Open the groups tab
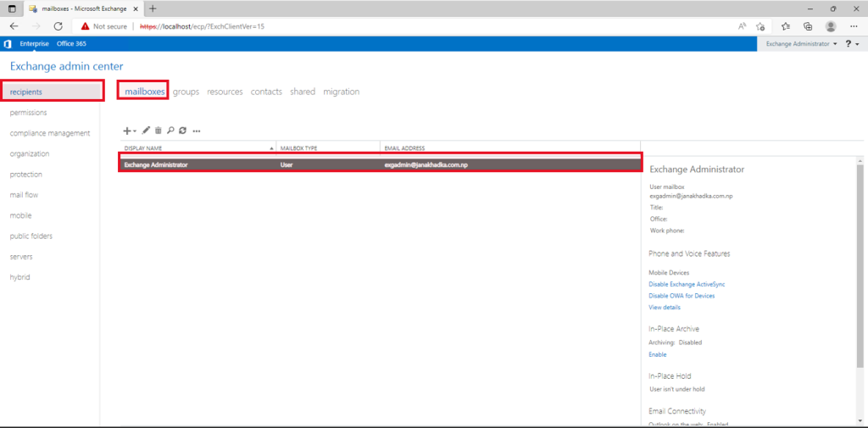The image size is (868, 428). coord(186,92)
